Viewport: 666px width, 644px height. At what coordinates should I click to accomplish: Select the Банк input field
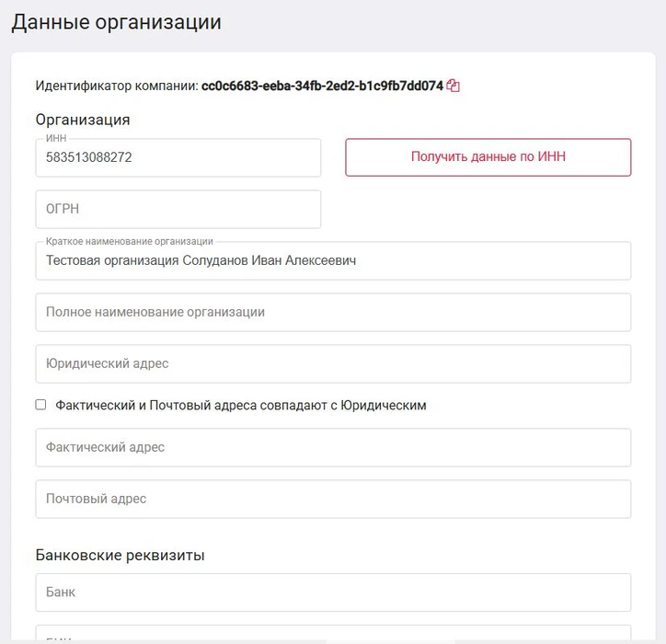coord(333,593)
